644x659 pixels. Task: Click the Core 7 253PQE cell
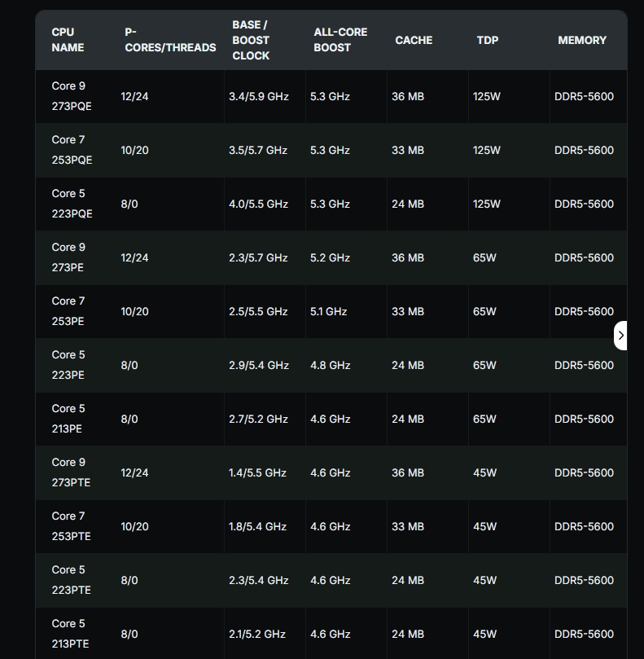72,150
